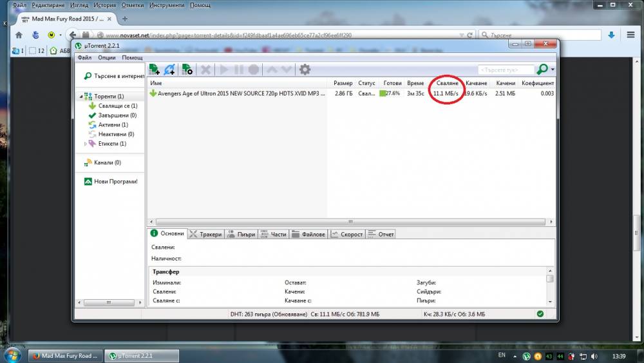This screenshot has width=644, height=363.
Task: Sort by Размер column header
Action: (x=343, y=83)
